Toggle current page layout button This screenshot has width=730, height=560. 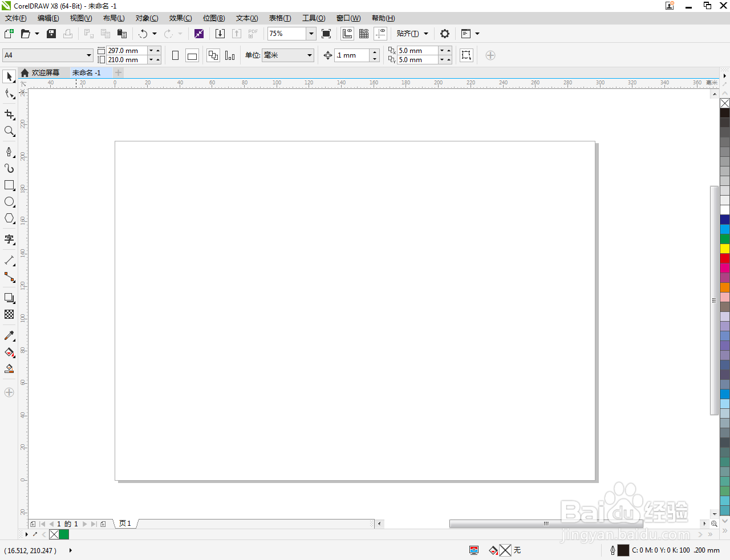(230, 55)
